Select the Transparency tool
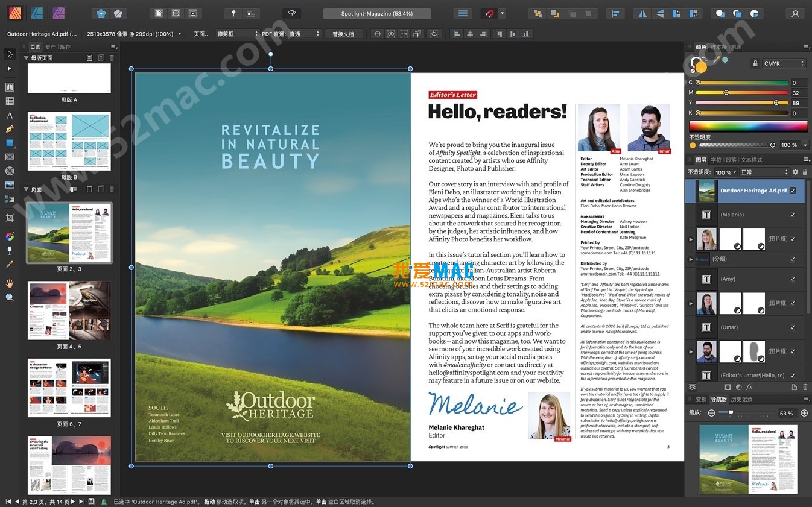The width and height of the screenshot is (812, 507). (x=10, y=250)
